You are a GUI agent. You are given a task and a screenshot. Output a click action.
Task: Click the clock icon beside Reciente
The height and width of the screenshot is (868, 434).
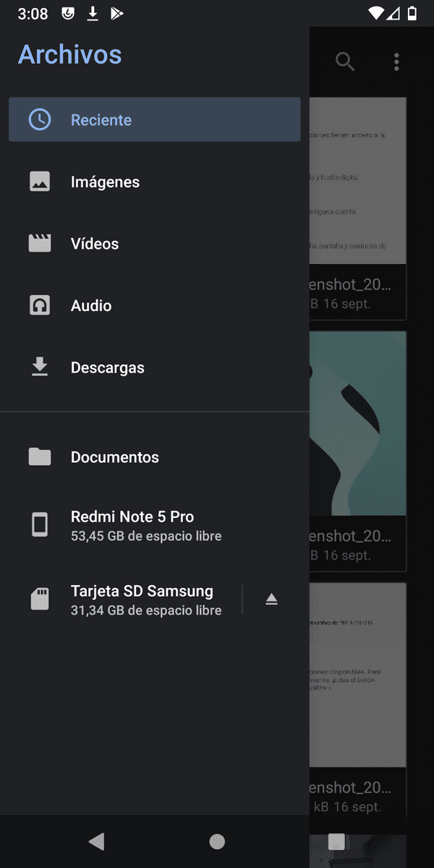(40, 119)
